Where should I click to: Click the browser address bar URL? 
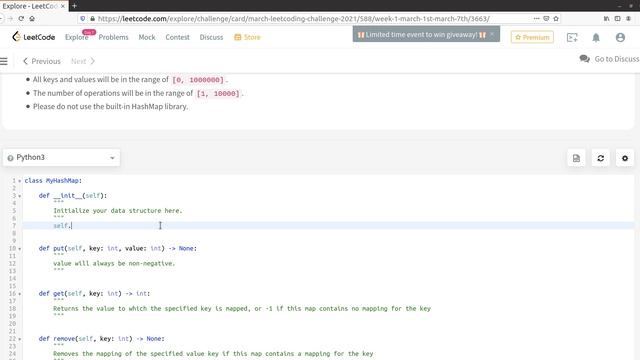tap(294, 19)
